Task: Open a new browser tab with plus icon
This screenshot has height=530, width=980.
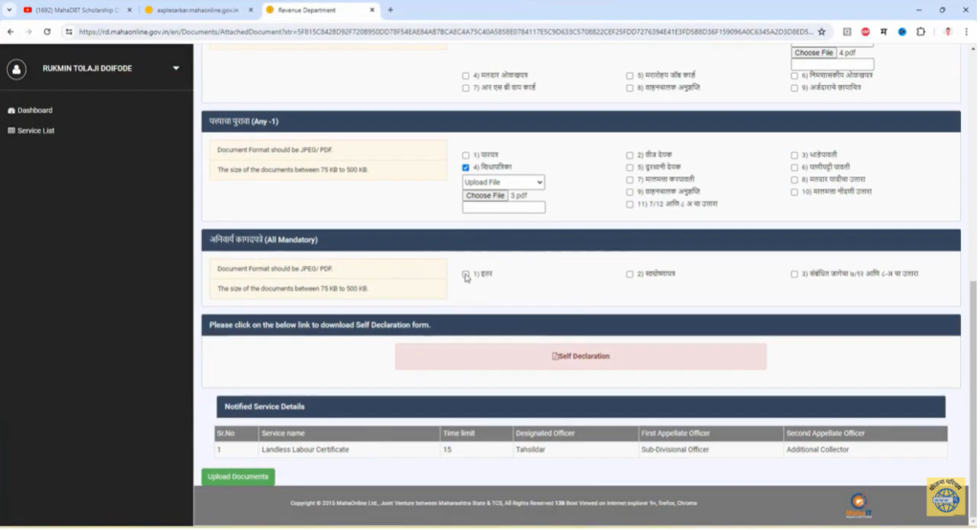Action: [390, 10]
